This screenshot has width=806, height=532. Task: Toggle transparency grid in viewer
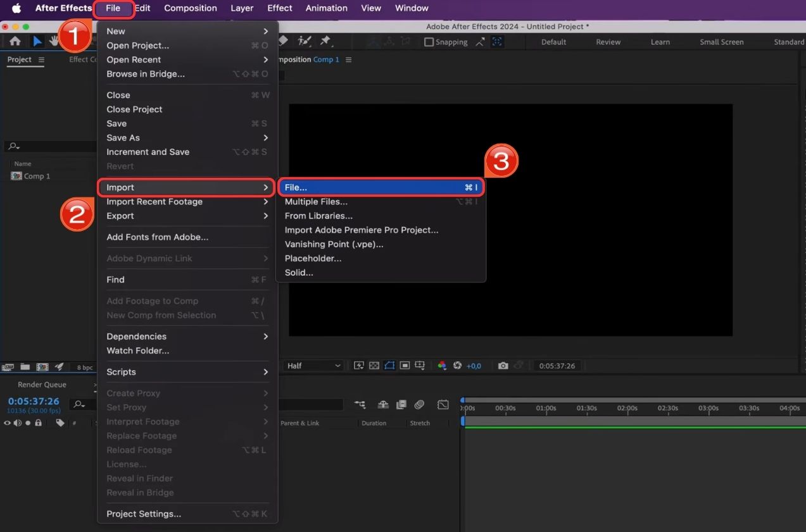click(374, 366)
